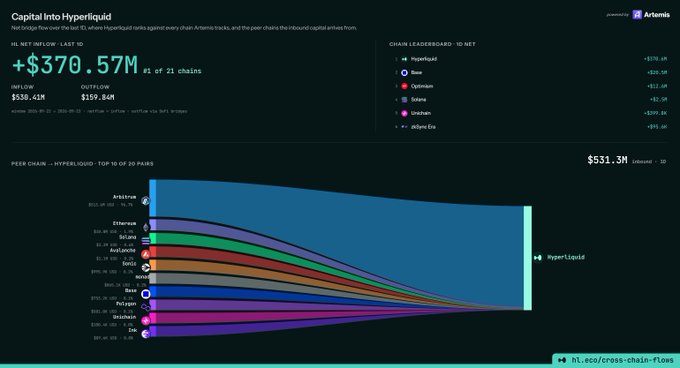
Task: Click the Artemis brand name
Action: (x=657, y=15)
